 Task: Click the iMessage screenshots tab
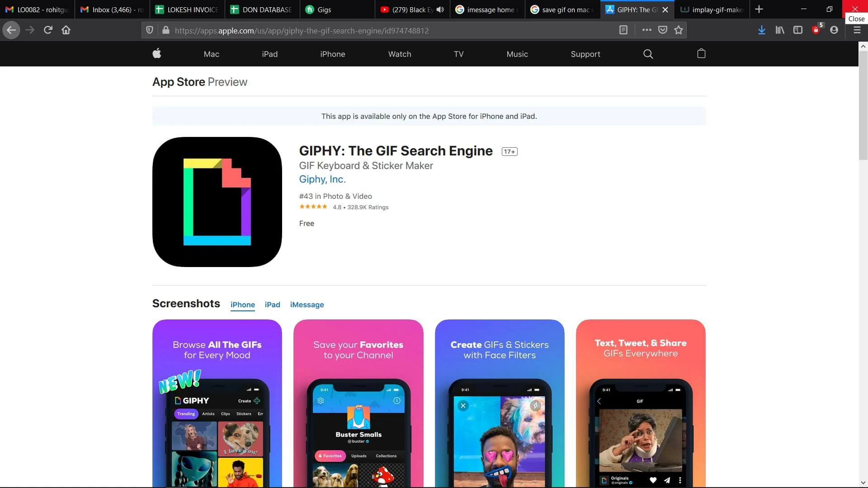tap(307, 305)
